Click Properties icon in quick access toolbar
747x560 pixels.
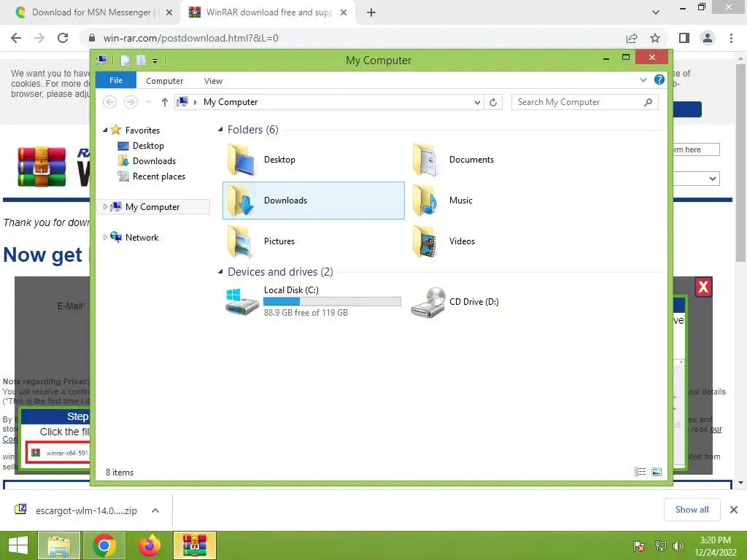tap(125, 60)
